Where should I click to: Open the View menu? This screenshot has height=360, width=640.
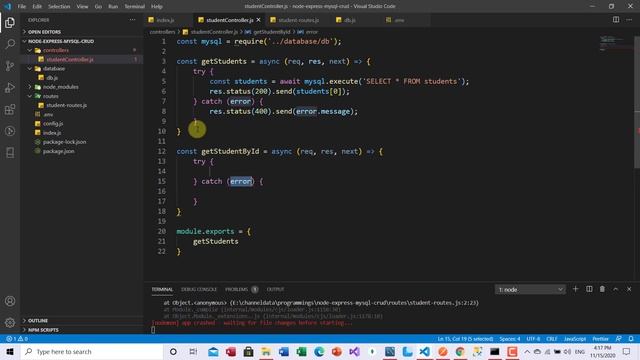[x=82, y=6]
